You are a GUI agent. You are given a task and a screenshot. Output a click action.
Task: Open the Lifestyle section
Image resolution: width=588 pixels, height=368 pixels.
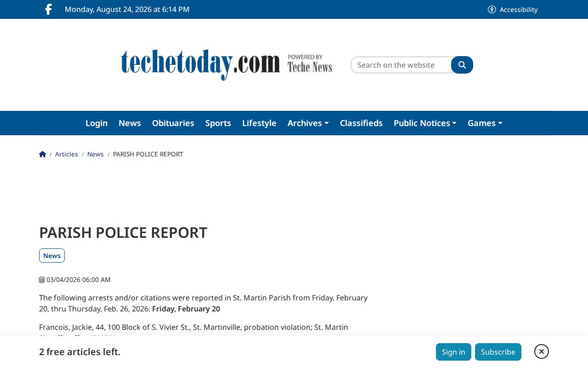click(259, 123)
